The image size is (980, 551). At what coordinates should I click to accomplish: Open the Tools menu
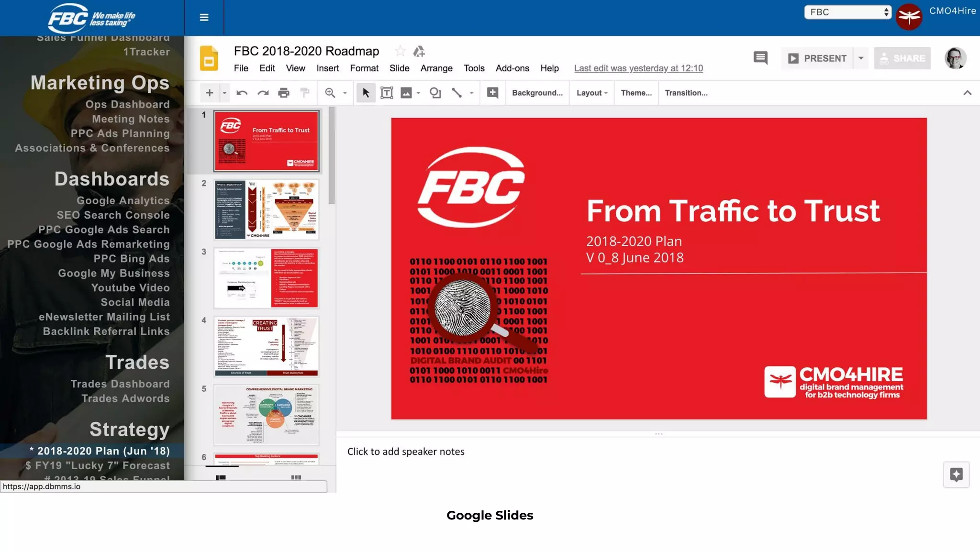pyautogui.click(x=474, y=68)
